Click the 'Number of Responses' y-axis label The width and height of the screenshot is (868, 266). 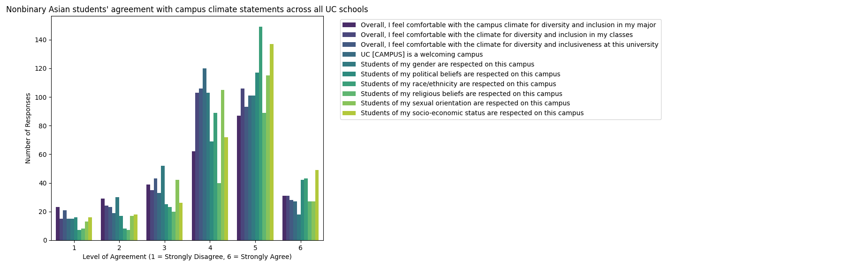(x=28, y=128)
